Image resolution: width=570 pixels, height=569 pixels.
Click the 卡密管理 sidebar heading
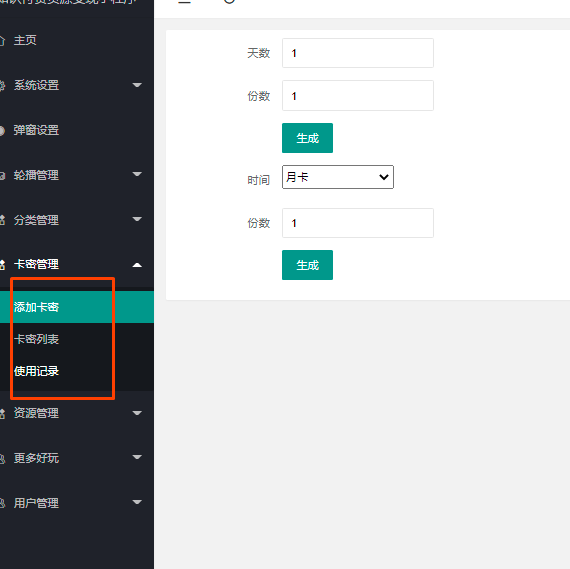[x=36, y=264]
